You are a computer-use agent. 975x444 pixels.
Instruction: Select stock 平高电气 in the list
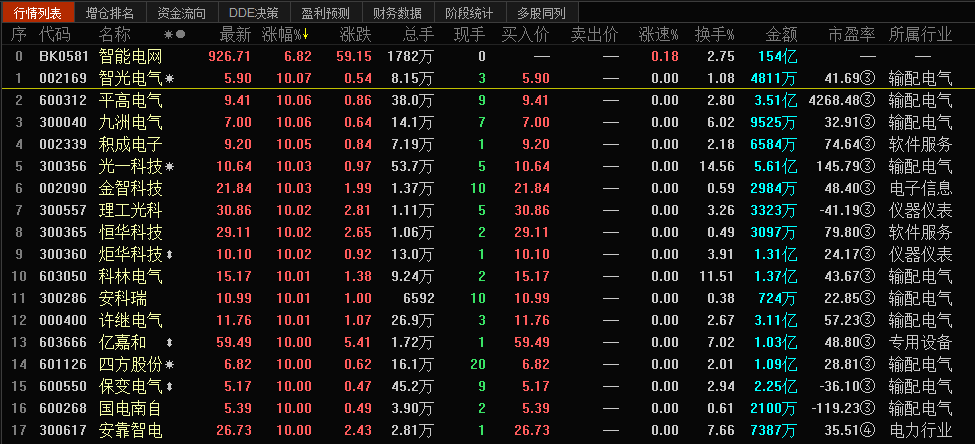(131, 101)
